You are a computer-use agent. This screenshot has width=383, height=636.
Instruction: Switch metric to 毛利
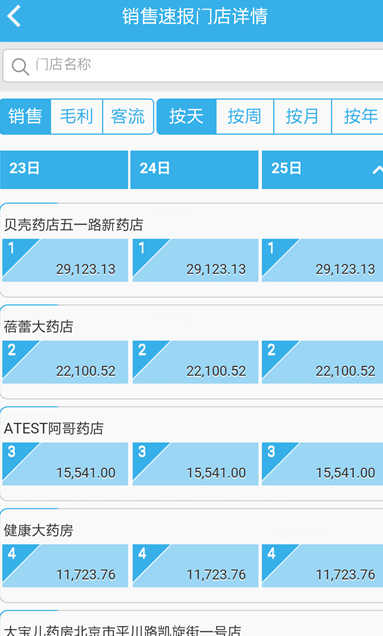[76, 116]
